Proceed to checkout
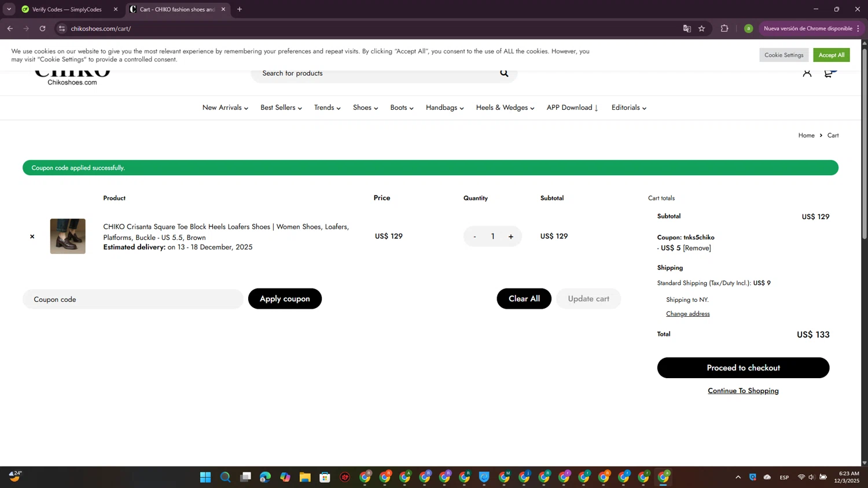Viewport: 868px width, 488px height. tap(743, 368)
